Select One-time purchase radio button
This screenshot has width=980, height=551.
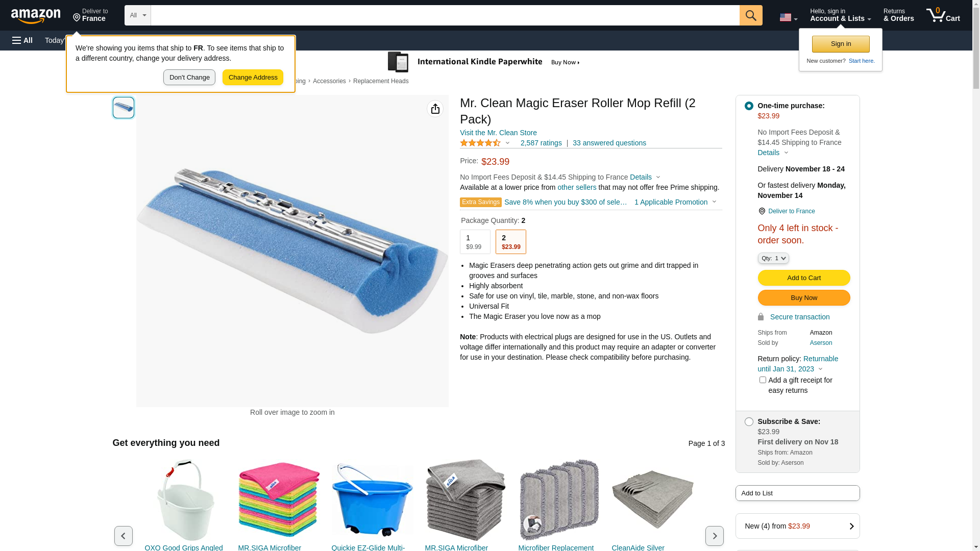[749, 106]
